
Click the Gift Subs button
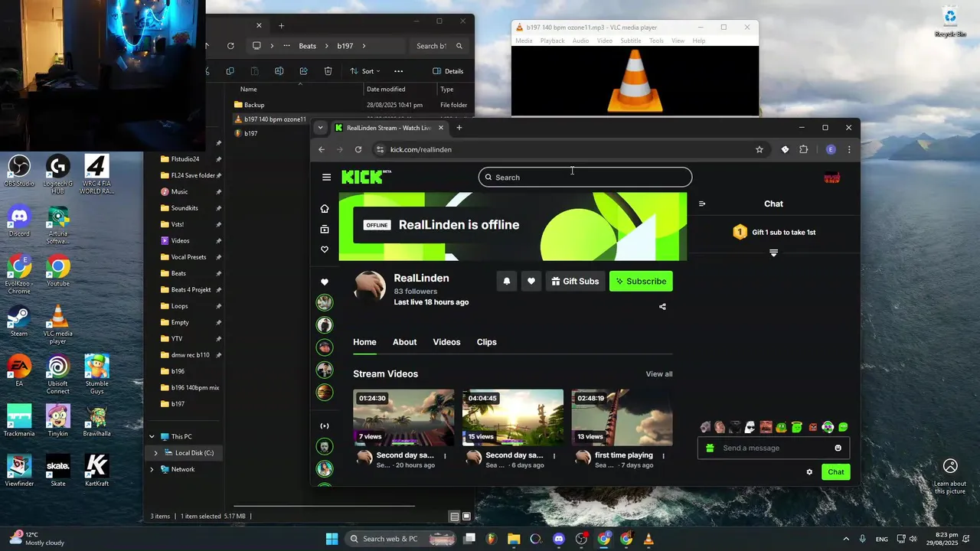pyautogui.click(x=575, y=282)
